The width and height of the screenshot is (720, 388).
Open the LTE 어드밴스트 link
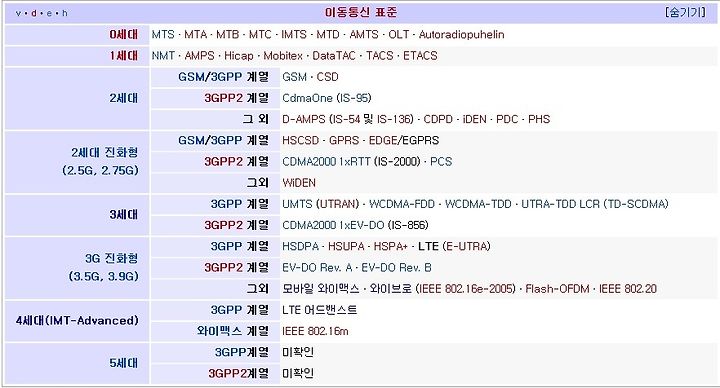pyautogui.click(x=320, y=310)
